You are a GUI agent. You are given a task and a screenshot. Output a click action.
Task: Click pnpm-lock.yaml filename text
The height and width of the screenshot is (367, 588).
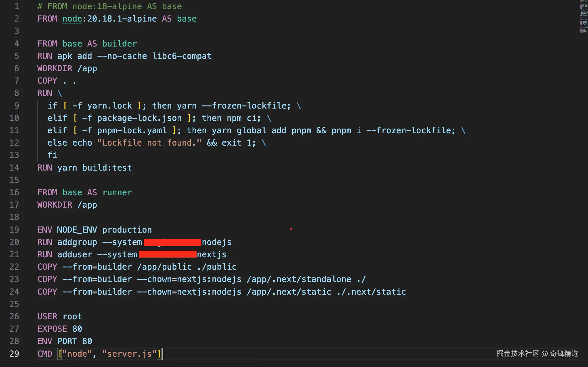[132, 130]
